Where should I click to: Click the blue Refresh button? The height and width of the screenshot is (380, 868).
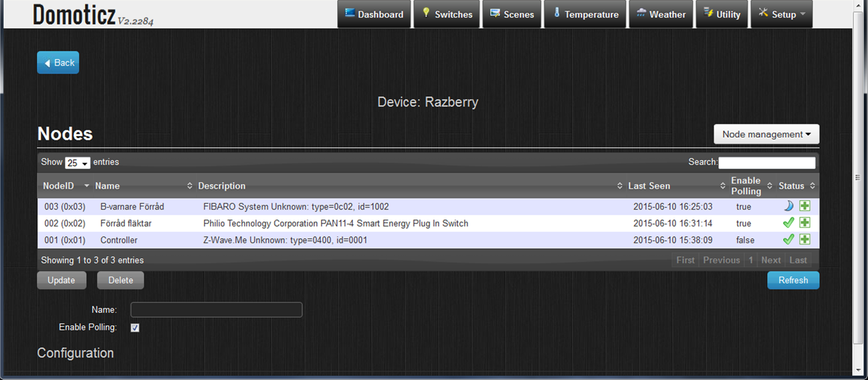(793, 280)
